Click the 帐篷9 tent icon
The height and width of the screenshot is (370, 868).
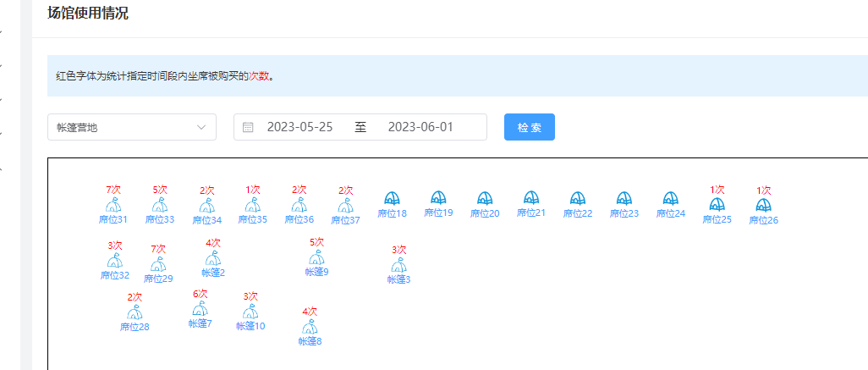(x=316, y=258)
